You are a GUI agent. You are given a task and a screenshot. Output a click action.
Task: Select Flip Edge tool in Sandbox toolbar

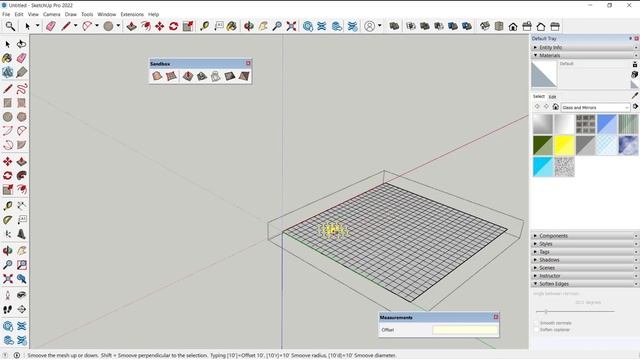pyautogui.click(x=244, y=76)
